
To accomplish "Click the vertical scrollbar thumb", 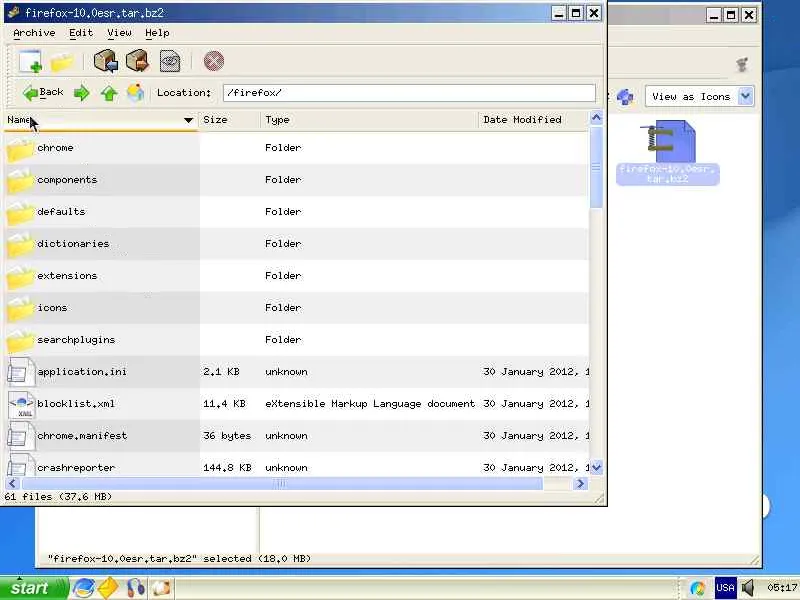I will [596, 167].
